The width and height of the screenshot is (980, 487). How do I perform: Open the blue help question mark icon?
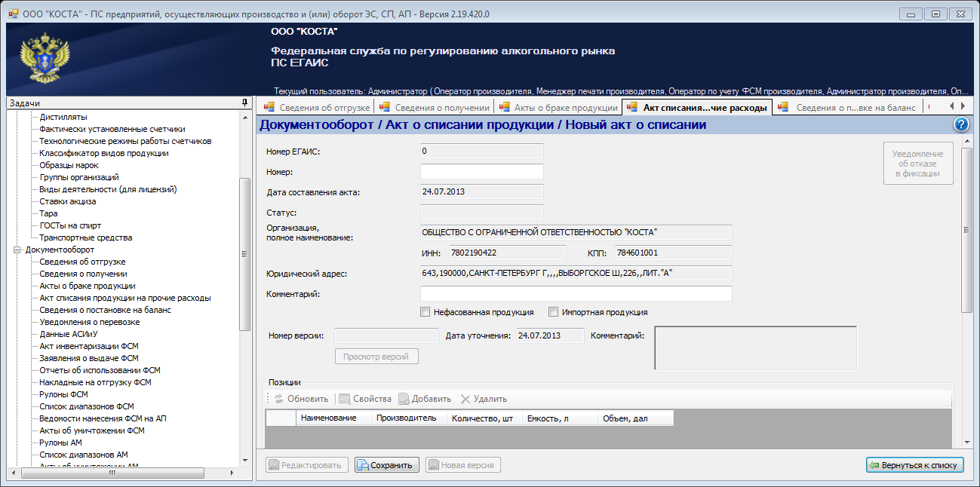(961, 125)
